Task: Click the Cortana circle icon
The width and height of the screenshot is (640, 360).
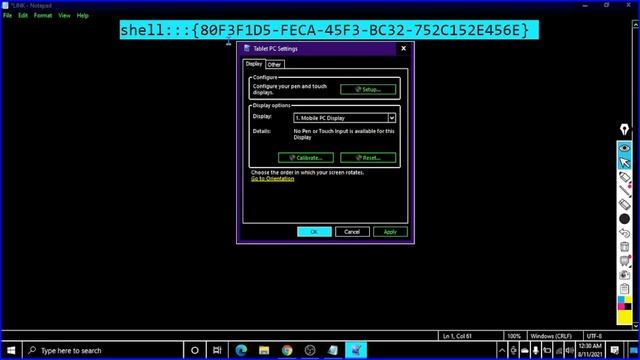Action: tap(195, 350)
